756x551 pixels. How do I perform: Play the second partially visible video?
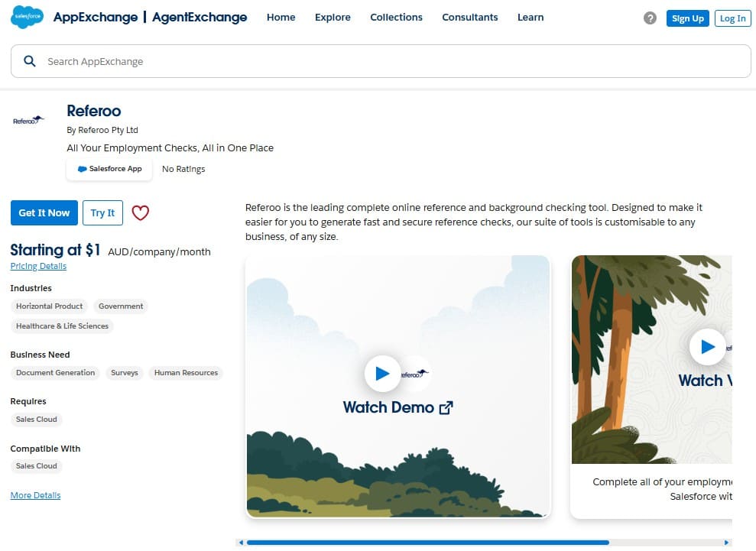pos(707,347)
